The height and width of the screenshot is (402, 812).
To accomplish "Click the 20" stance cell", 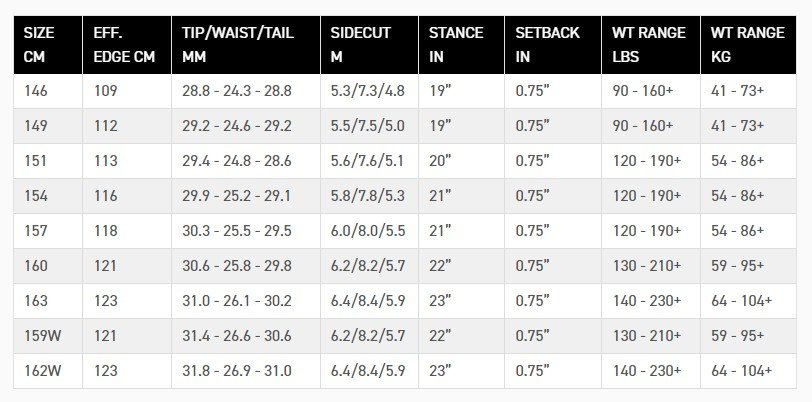I will coord(461,161).
